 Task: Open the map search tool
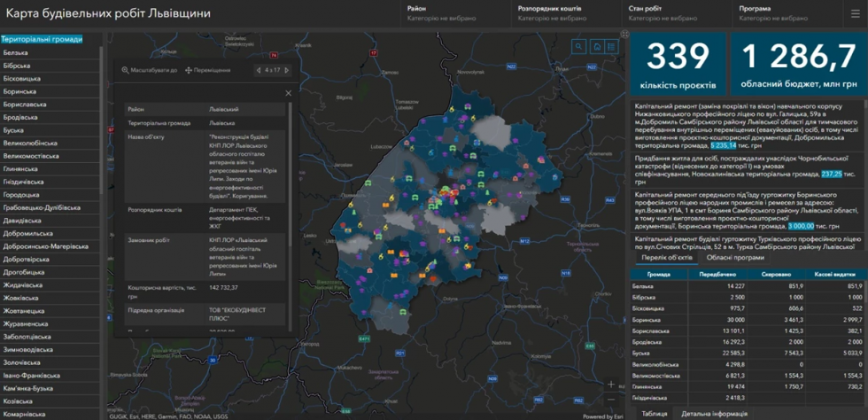[x=579, y=47]
